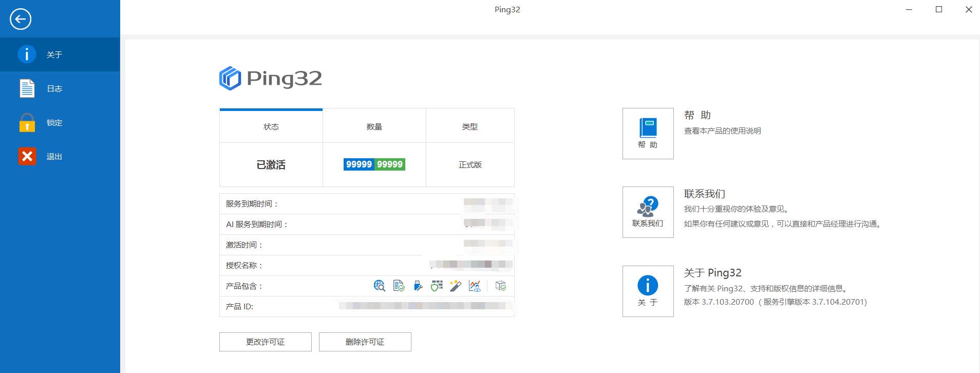Click the 查看本产品的使用说明 description
This screenshot has height=373, width=980.
(723, 131)
